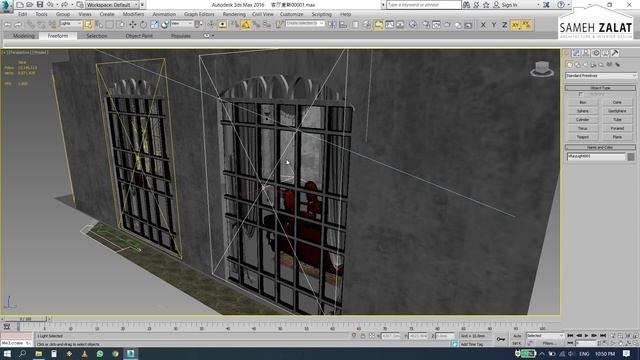
Task: Open File Explorer from the Windows taskbar
Action: [38, 354]
